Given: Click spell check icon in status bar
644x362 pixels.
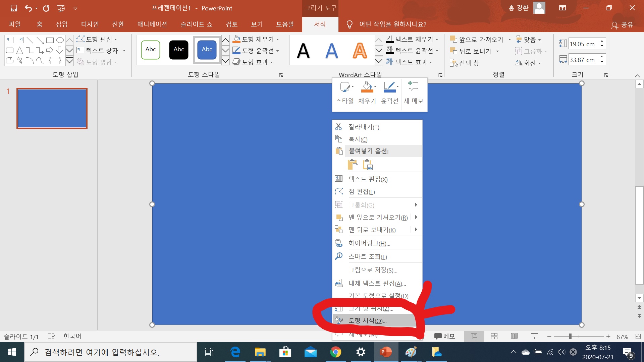Looking at the screenshot, I should tap(51, 336).
